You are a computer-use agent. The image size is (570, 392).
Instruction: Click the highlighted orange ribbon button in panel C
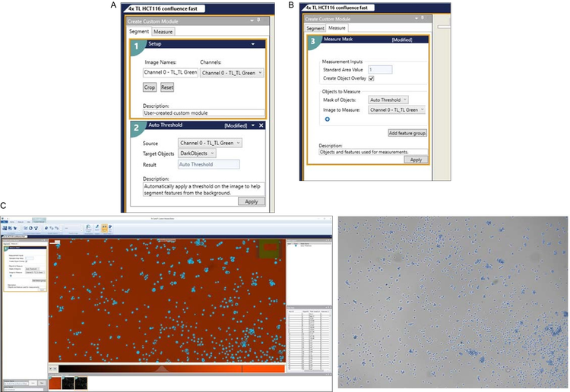(104, 228)
